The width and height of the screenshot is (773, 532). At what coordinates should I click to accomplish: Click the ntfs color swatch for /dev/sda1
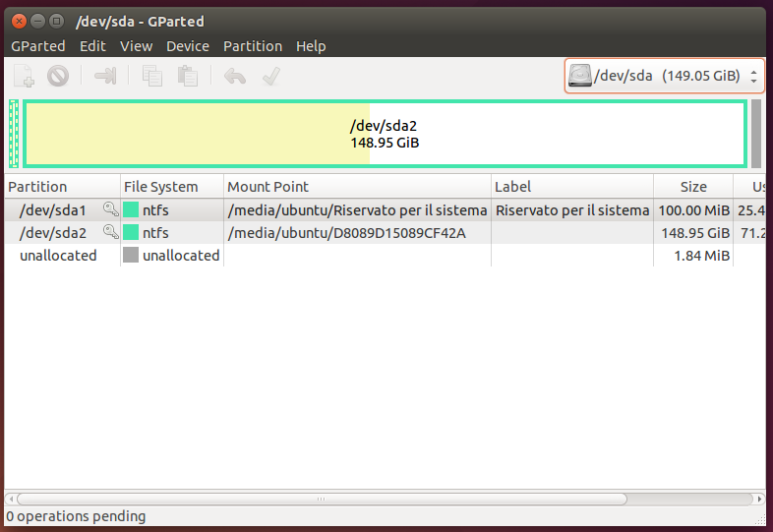[131, 209]
